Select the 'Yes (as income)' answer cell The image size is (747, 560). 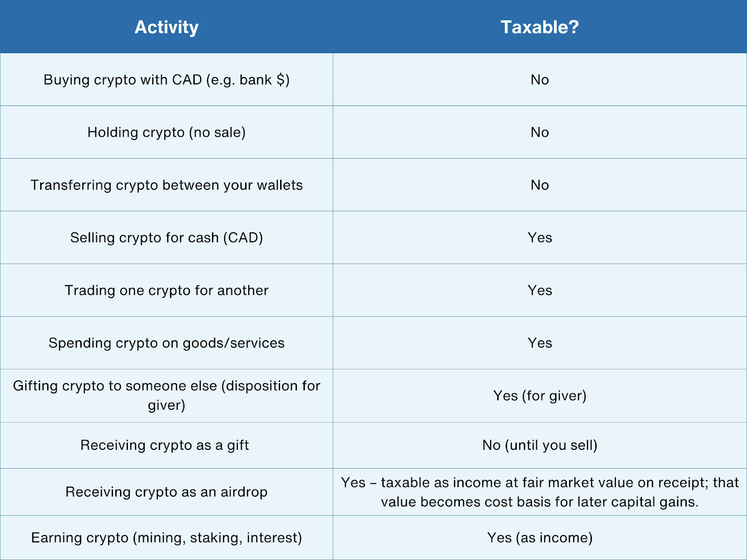(540, 538)
